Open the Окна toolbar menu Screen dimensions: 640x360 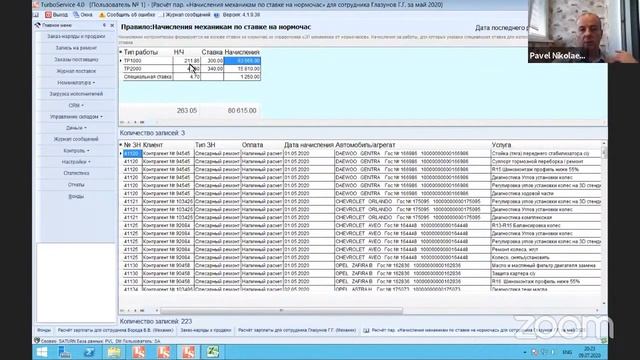(83, 15)
